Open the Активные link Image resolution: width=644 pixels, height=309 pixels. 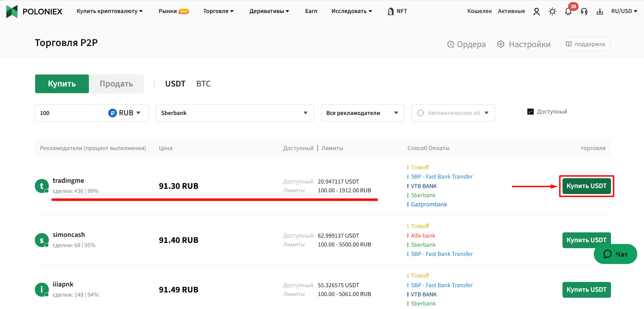(511, 11)
